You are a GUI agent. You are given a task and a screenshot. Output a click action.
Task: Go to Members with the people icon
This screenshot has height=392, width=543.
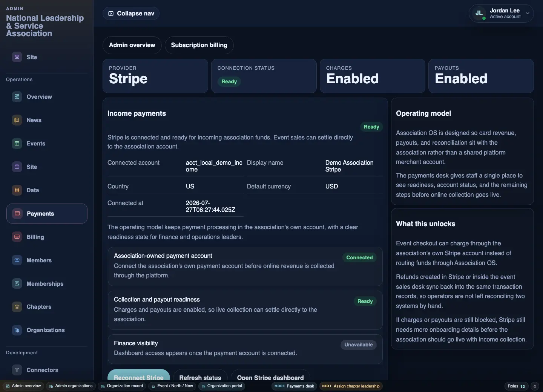point(17,260)
